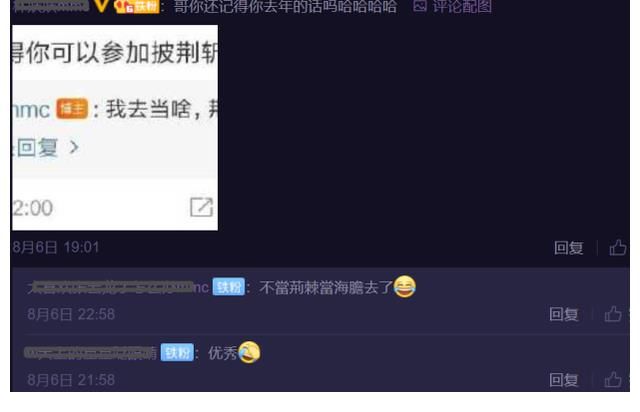Reply to the 8月6日 21:58 comment

pyautogui.click(x=564, y=380)
